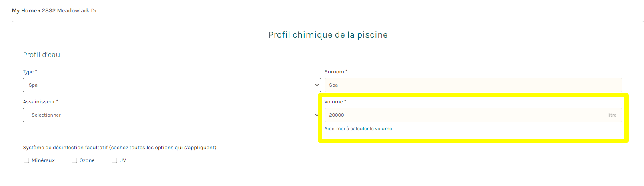The width and height of the screenshot is (644, 186).
Task: Click the 2832 Meadowlark Dr address text
Action: (x=70, y=11)
